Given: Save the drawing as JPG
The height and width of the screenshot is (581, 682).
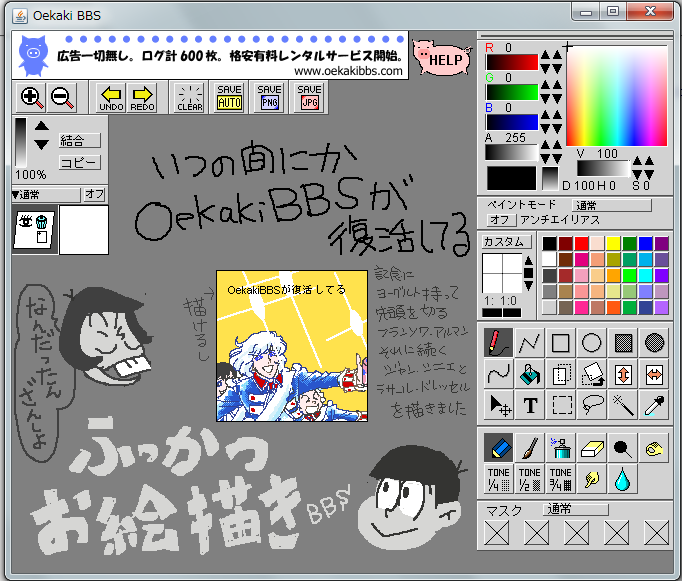Looking at the screenshot, I should 309,97.
